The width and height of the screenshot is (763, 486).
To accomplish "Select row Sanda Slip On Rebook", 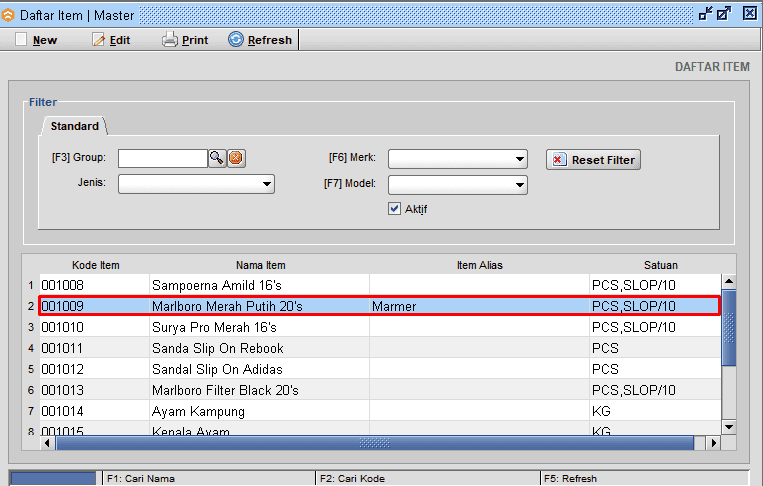I will pyautogui.click(x=380, y=348).
